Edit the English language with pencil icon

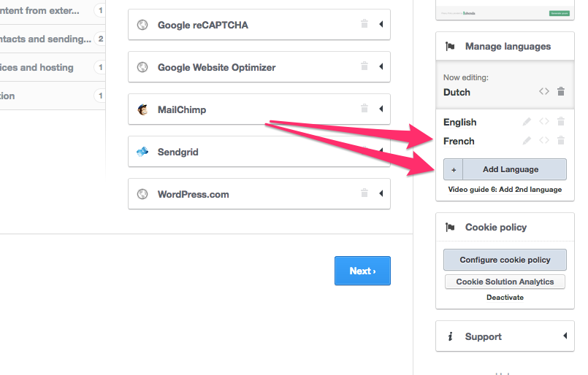click(x=527, y=122)
